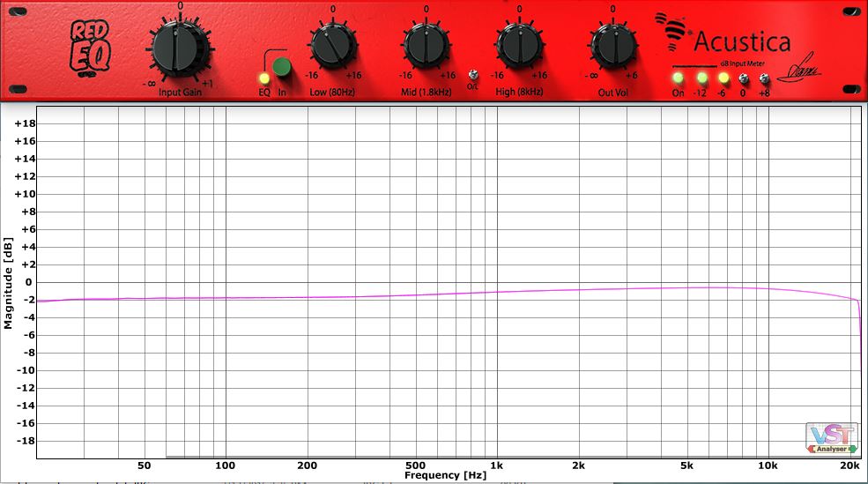The width and height of the screenshot is (868, 484).
Task: Click the 'Out Vol' label
Action: [612, 93]
